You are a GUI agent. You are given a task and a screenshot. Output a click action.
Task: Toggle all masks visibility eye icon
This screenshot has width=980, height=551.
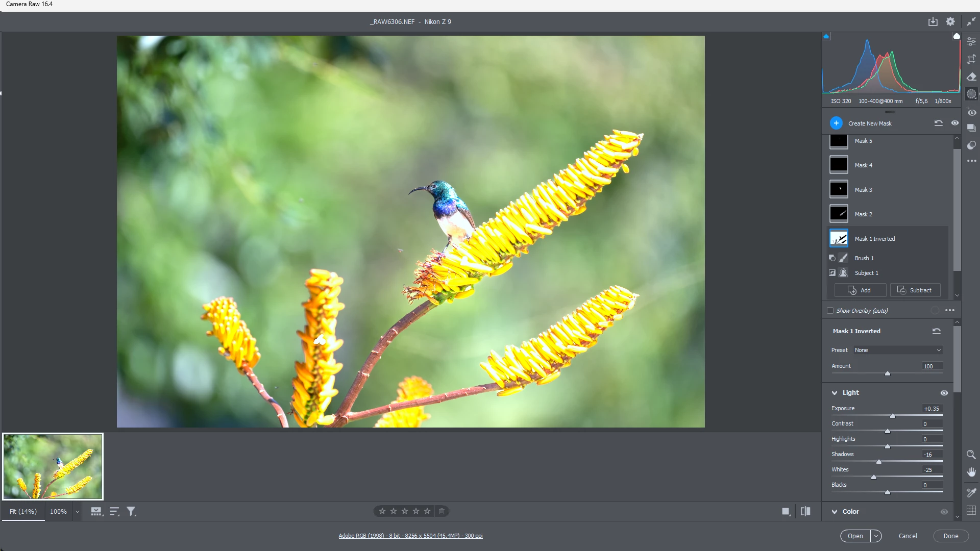coord(954,123)
